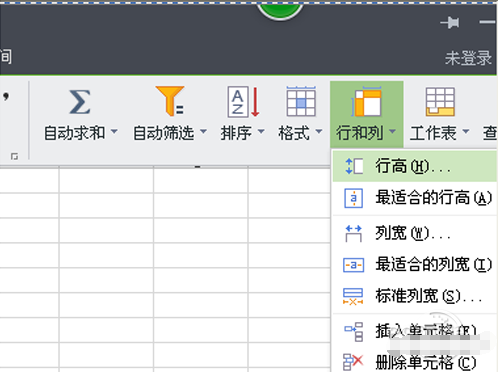Click the icon beside 最适合的行高
The image size is (498, 372).
coord(353,198)
